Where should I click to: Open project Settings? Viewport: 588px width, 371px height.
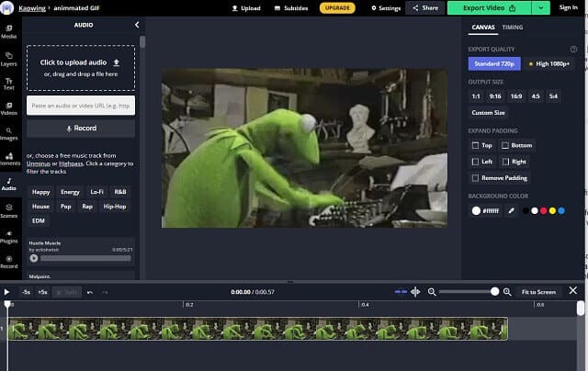tap(386, 8)
